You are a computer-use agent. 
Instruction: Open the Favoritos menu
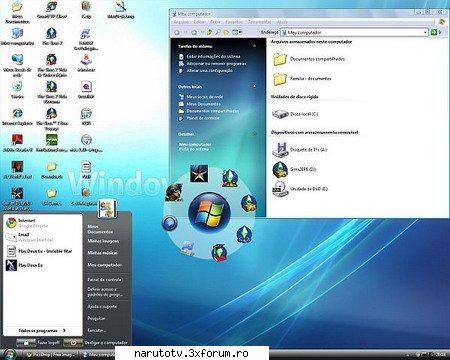point(234,22)
